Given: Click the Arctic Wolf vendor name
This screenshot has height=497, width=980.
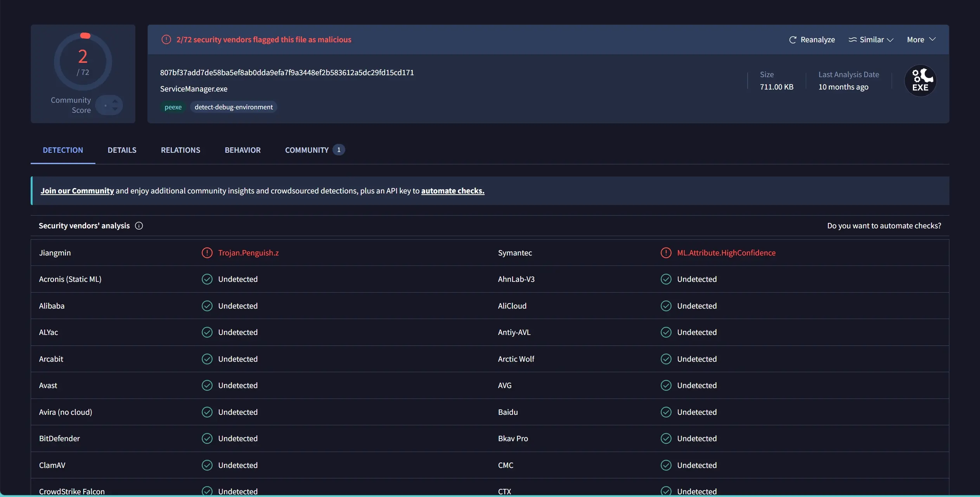Looking at the screenshot, I should 516,359.
